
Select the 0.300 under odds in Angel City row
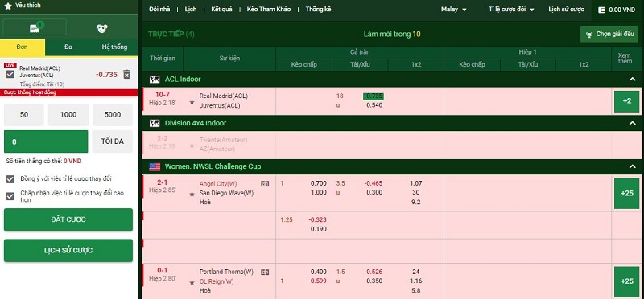click(x=374, y=193)
